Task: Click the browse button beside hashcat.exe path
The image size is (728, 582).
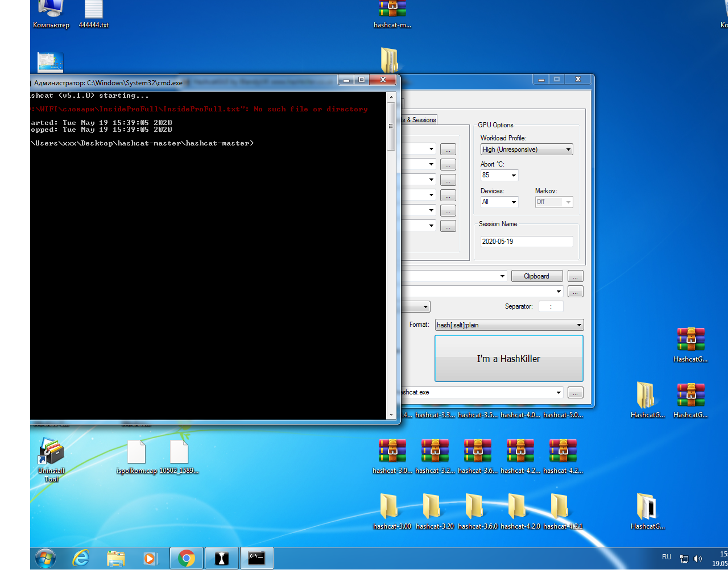Action: click(575, 393)
